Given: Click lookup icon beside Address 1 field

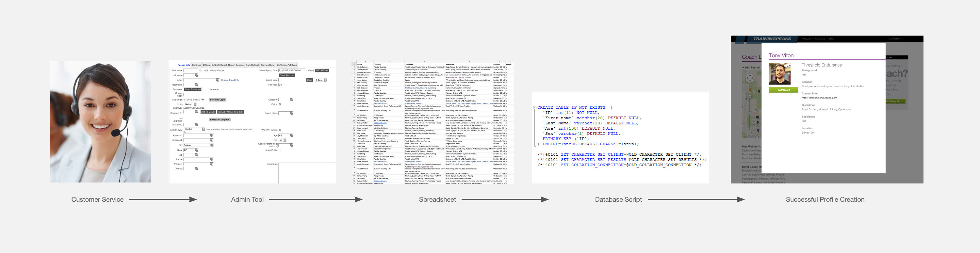Looking at the screenshot, I should 212,136.
